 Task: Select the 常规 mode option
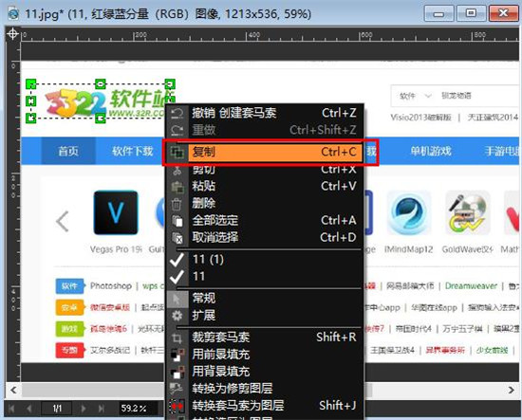pyautogui.click(x=204, y=298)
